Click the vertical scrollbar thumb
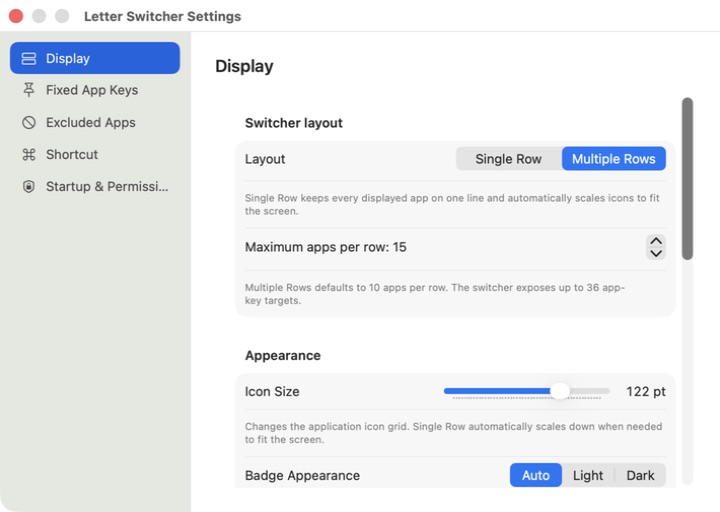The image size is (720, 512). [687, 179]
